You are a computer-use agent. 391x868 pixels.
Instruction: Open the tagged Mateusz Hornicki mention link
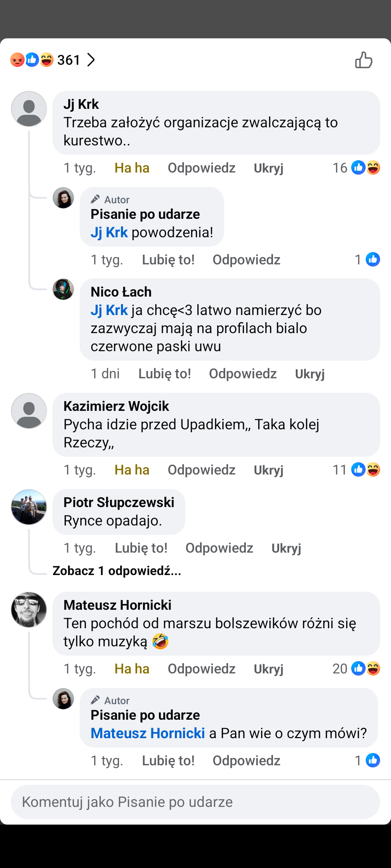coord(148,733)
